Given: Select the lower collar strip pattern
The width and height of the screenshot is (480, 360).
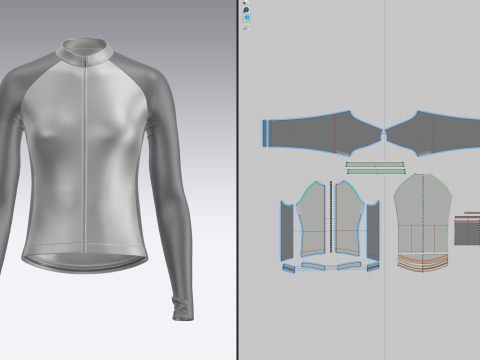Looking at the screenshot, I should [376, 171].
